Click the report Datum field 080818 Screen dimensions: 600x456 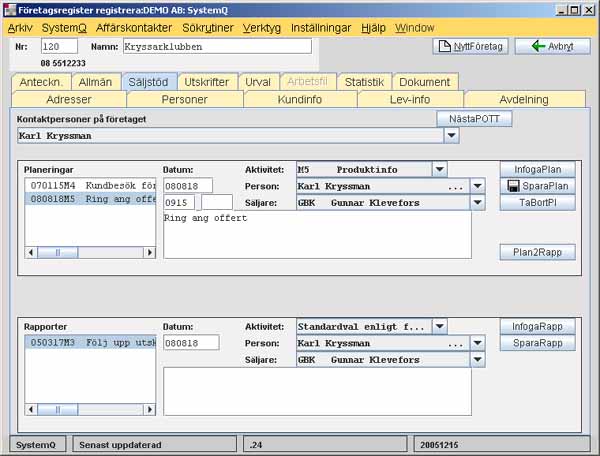tap(191, 343)
